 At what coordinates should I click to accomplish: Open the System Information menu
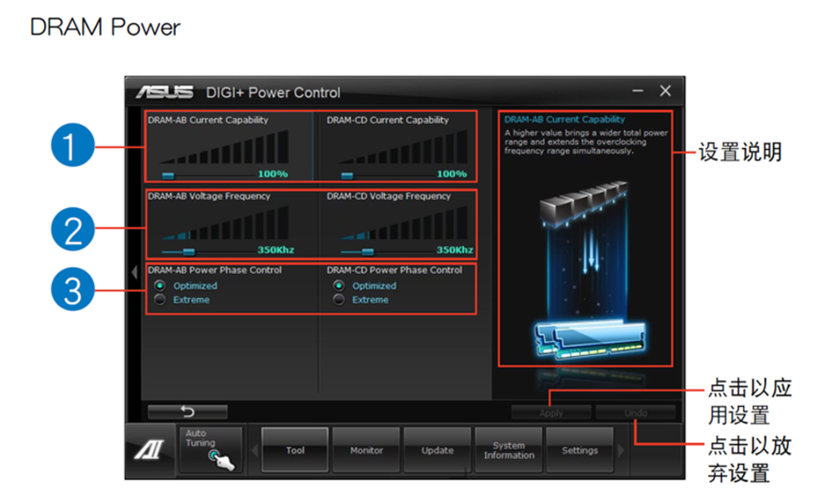pos(508,450)
